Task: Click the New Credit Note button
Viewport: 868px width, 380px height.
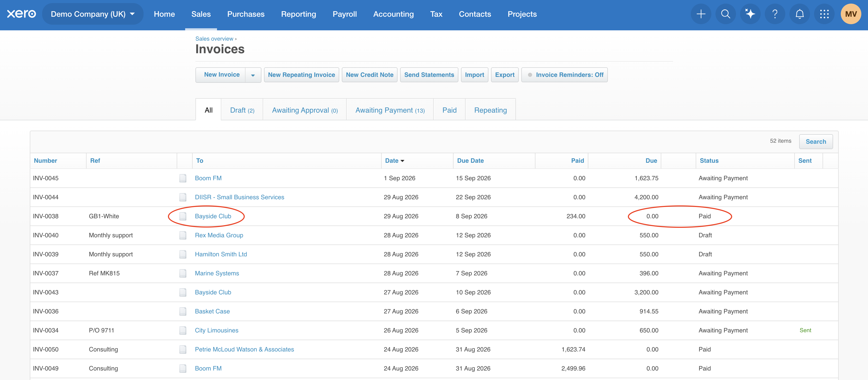Action: 369,75
